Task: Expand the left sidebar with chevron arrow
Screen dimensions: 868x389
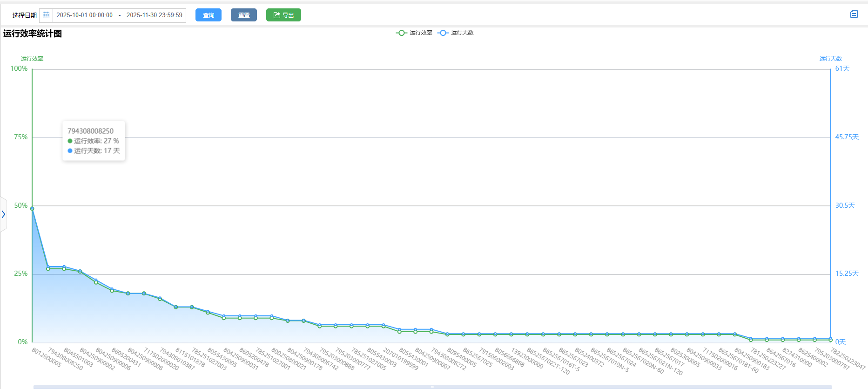Action: coord(3,214)
